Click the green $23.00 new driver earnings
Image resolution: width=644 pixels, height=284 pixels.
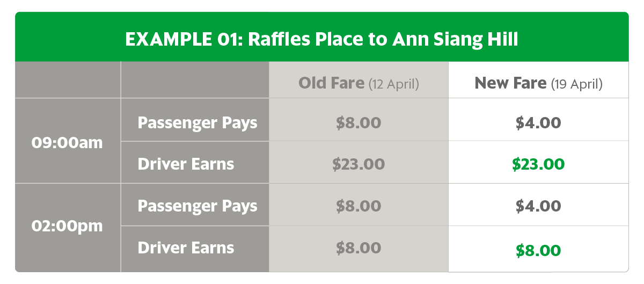(538, 164)
